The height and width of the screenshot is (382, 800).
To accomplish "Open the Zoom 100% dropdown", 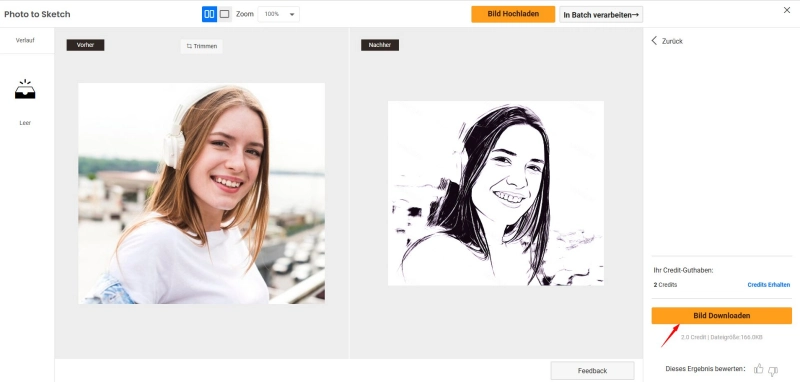I will pos(279,14).
